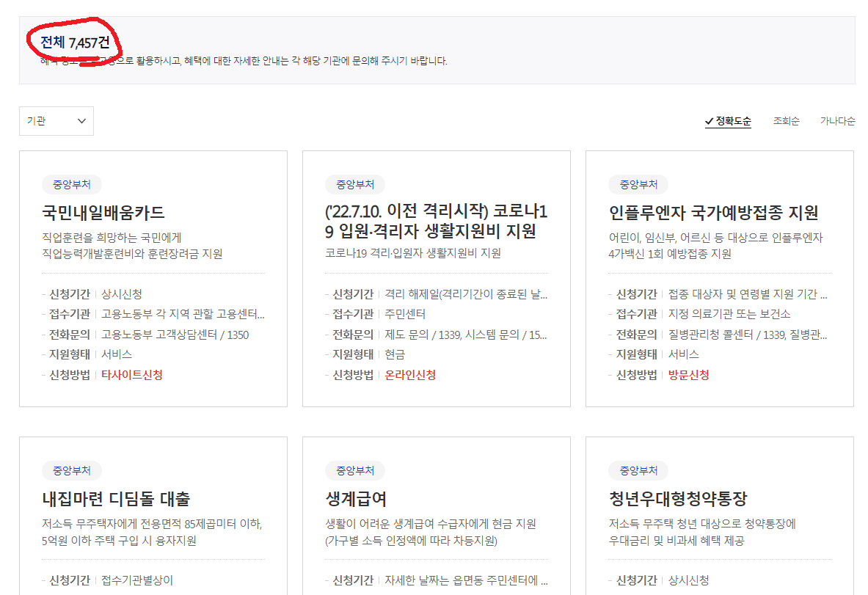Open 코로나19 입원·격리자 생활지원비 지원 title
This screenshot has height=595, width=868.
(x=437, y=221)
